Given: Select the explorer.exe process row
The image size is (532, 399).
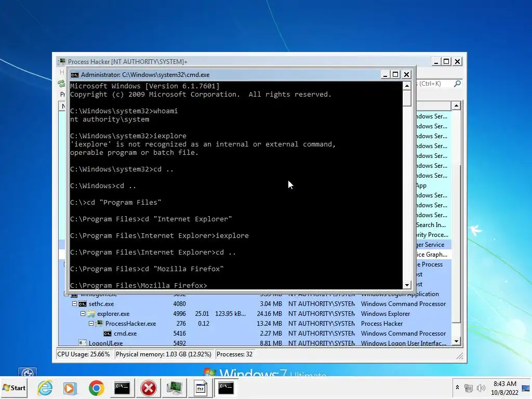Looking at the screenshot, I should [x=255, y=314].
